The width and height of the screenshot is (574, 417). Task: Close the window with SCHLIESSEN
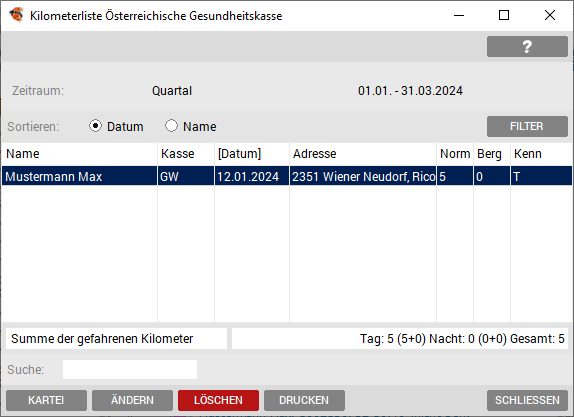[527, 400]
